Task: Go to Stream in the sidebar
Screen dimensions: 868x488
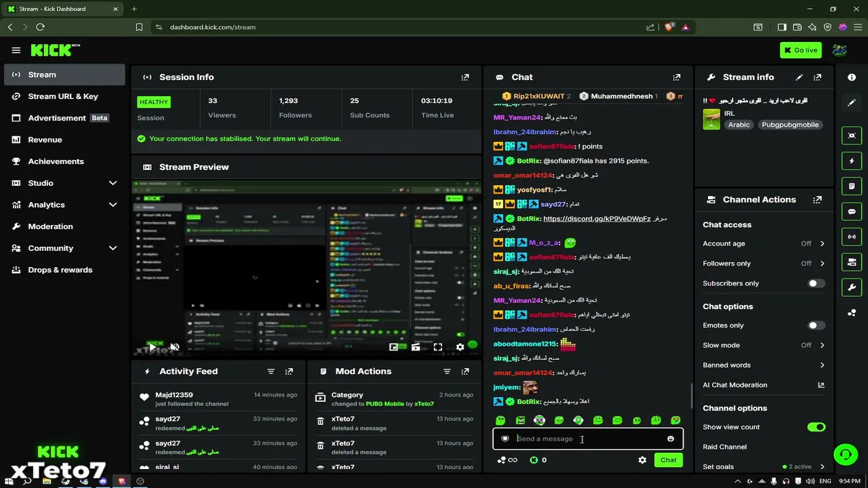Action: pyautogui.click(x=64, y=75)
